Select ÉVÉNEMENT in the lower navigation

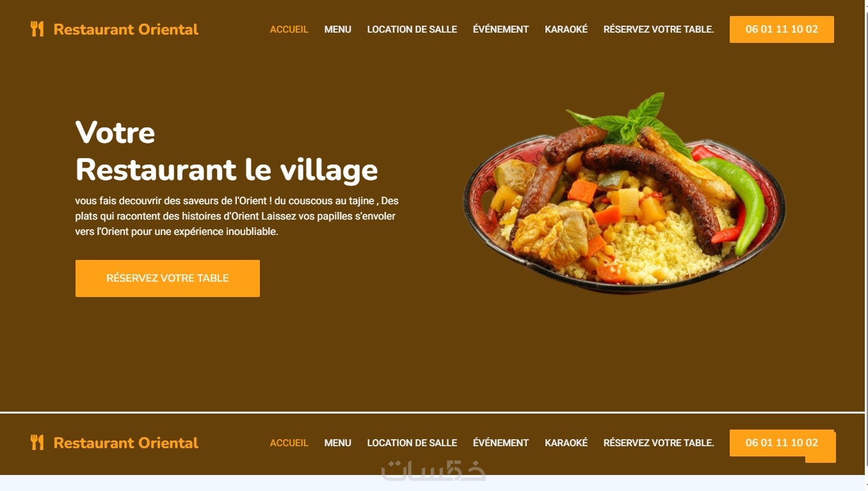[x=501, y=443]
